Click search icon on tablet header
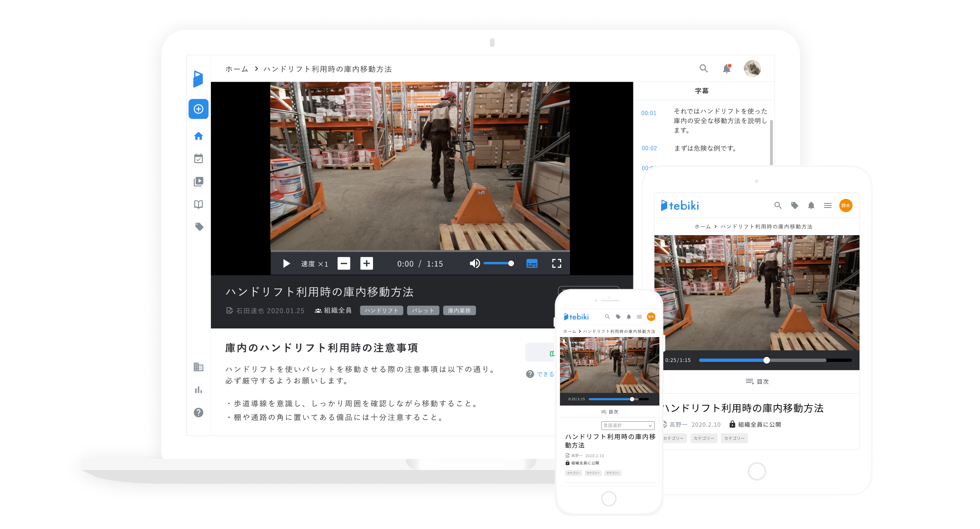Viewport: 980px width, 529px height. point(778,205)
